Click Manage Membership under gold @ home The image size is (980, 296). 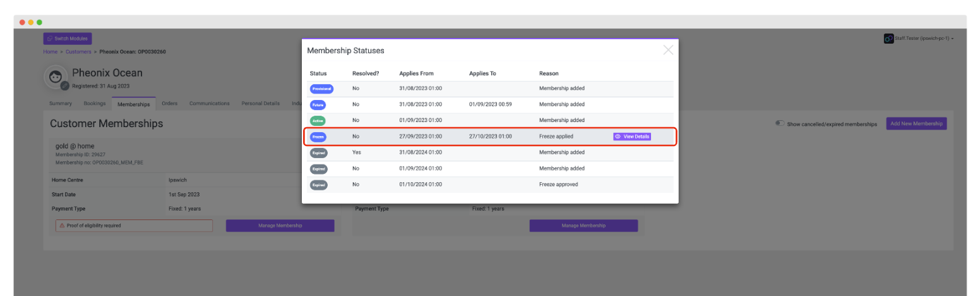tap(280, 226)
